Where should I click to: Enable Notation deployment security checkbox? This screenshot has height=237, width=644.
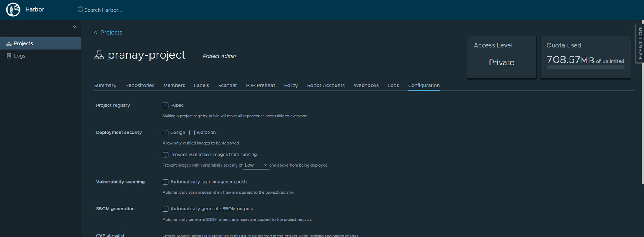tap(192, 133)
